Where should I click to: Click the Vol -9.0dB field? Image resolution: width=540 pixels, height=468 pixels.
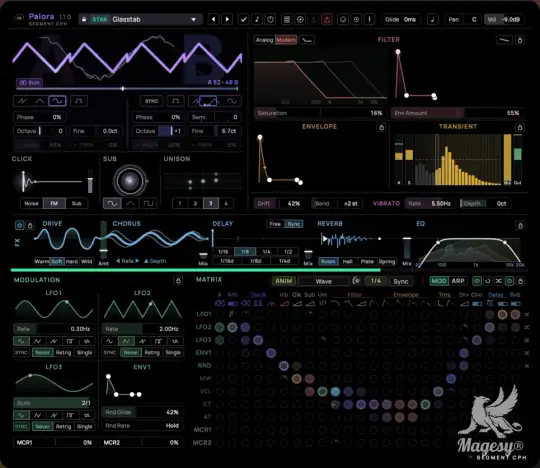point(503,20)
